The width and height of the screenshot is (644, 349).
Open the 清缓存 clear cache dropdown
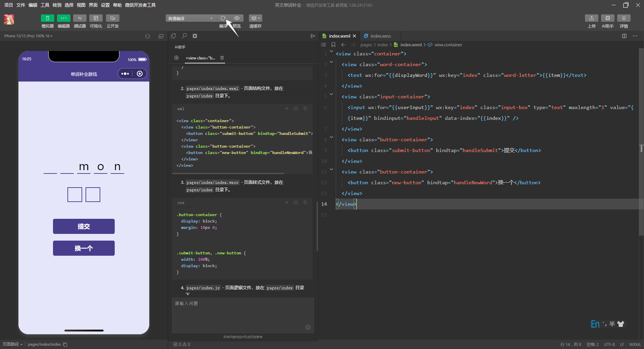pos(255,18)
